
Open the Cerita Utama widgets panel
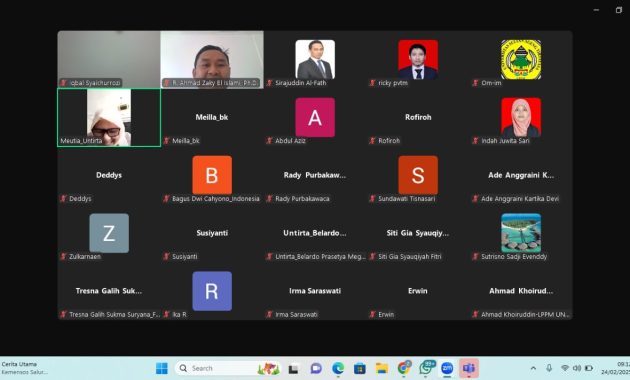(25, 368)
